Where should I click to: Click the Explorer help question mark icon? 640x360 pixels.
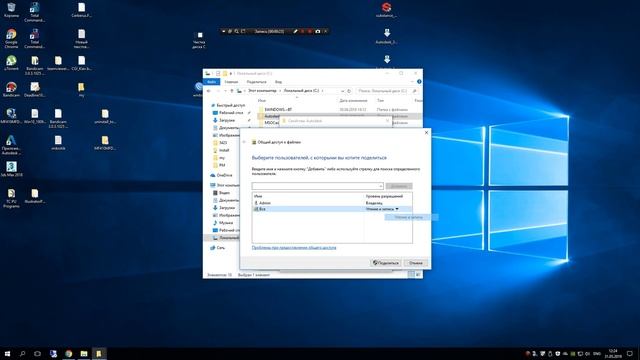[419, 82]
